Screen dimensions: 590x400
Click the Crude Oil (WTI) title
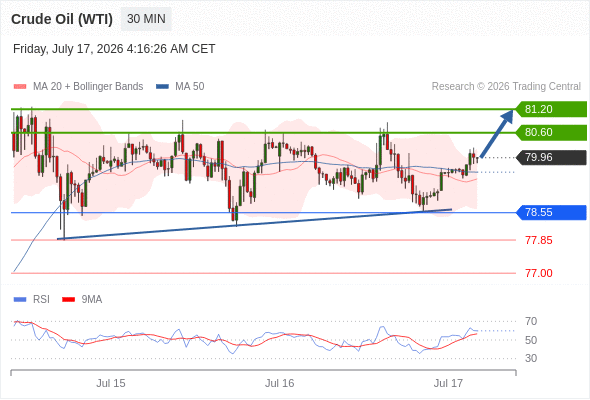pyautogui.click(x=62, y=19)
